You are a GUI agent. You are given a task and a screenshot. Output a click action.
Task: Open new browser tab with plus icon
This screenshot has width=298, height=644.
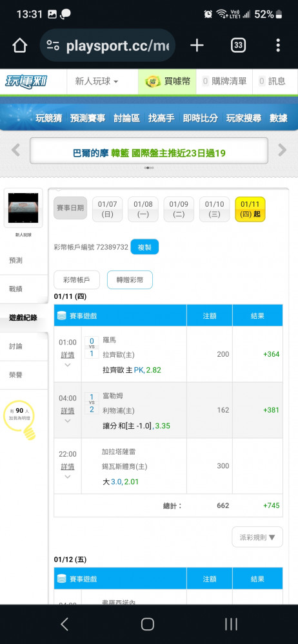197,46
